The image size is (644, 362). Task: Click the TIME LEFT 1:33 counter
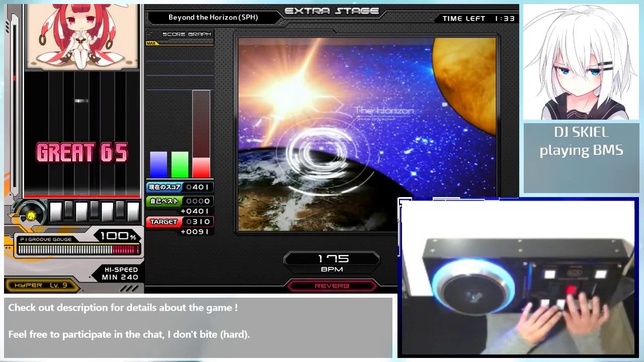(x=478, y=18)
